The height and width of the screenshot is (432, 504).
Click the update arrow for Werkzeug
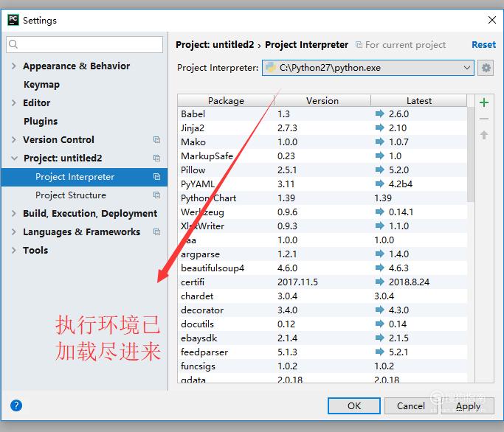tap(379, 212)
